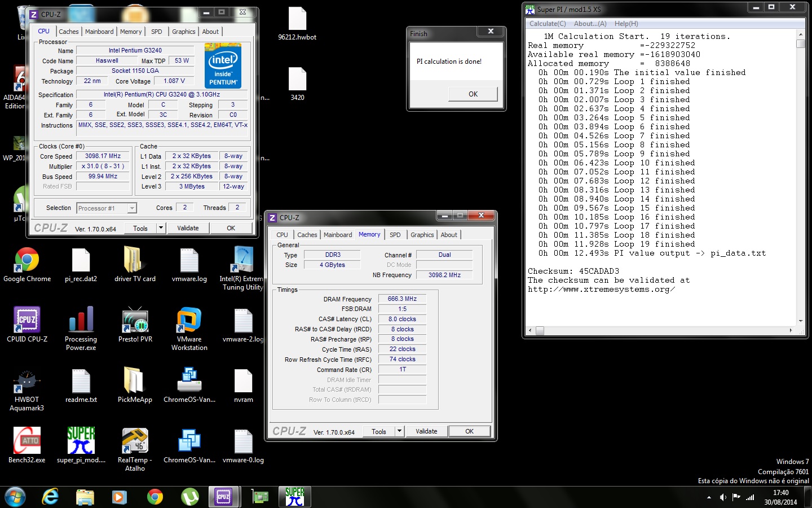Open Windows Explorer from taskbar

pyautogui.click(x=85, y=497)
